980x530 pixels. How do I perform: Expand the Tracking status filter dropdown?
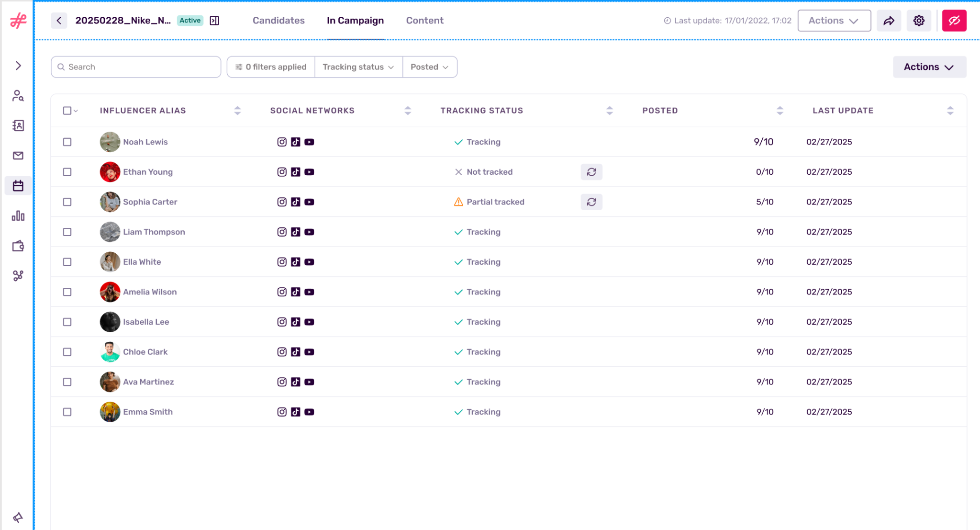pos(358,67)
